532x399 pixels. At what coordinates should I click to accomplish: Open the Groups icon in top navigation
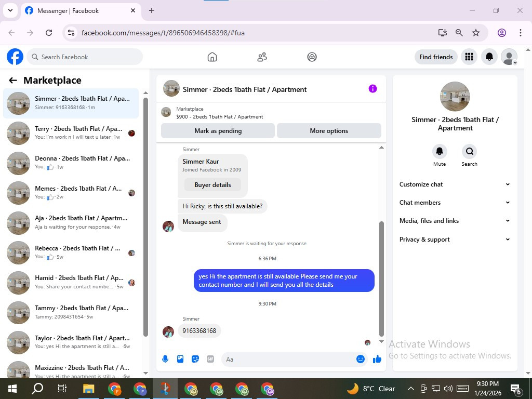coord(312,57)
